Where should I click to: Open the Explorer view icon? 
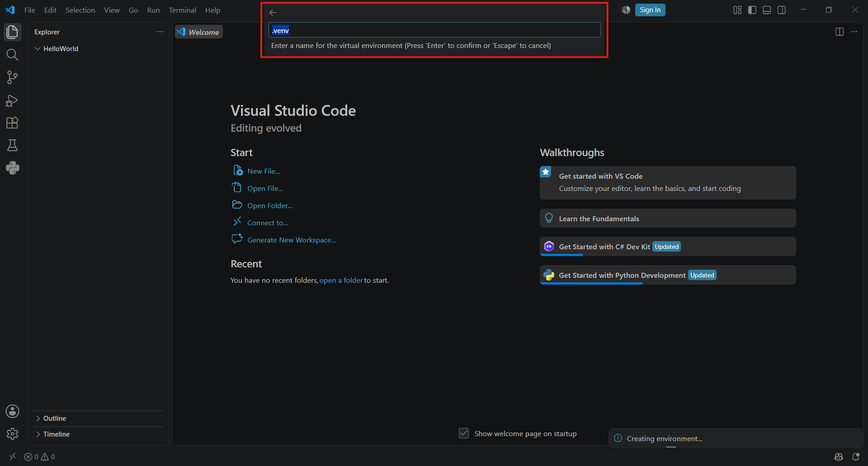coord(13,32)
